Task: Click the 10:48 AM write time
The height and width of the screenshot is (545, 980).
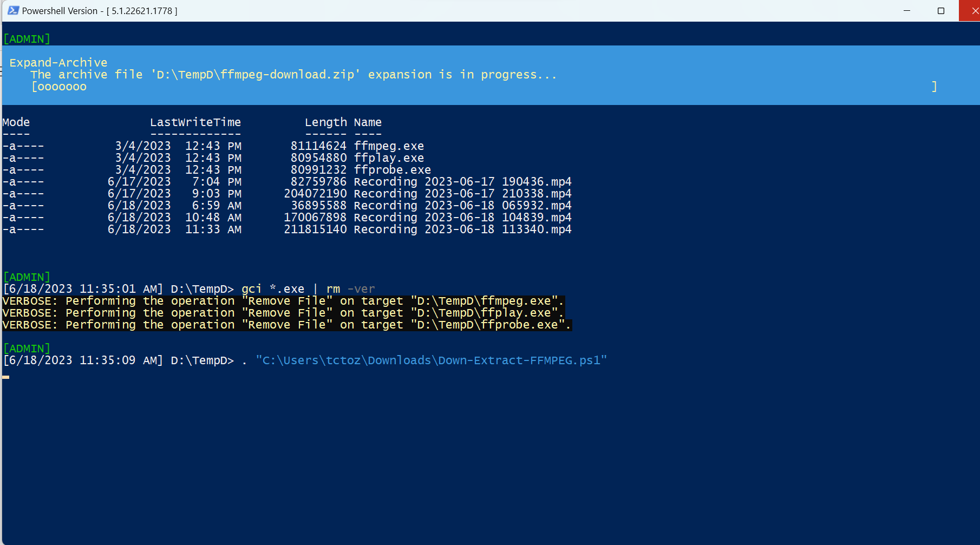Action: pos(213,218)
